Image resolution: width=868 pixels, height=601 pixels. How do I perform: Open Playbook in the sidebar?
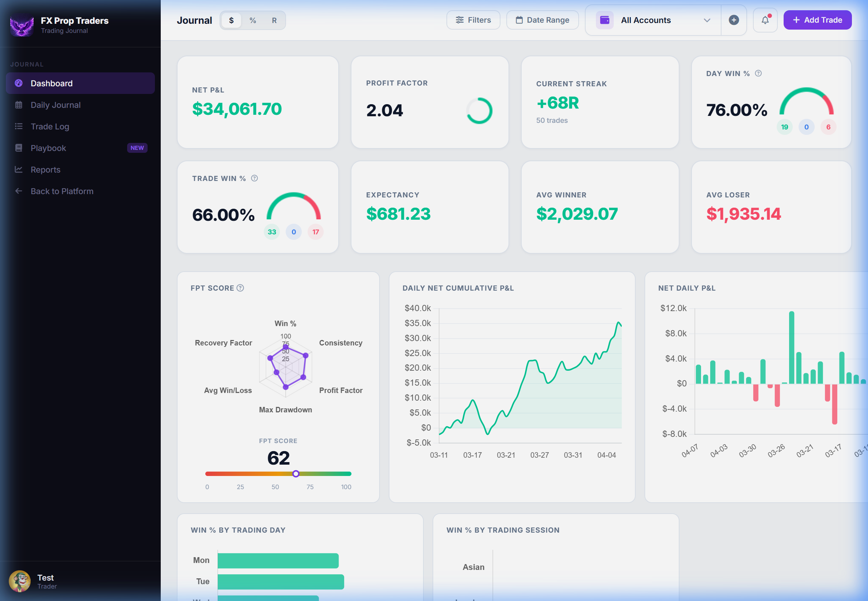80,148
